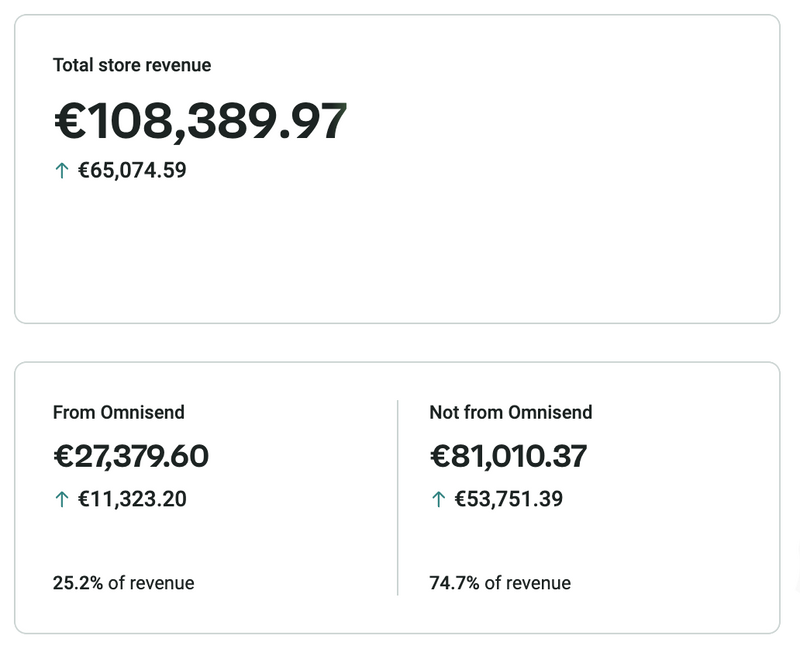Click the Total store revenue heading
The width and height of the screenshot is (800, 656).
coord(132,65)
